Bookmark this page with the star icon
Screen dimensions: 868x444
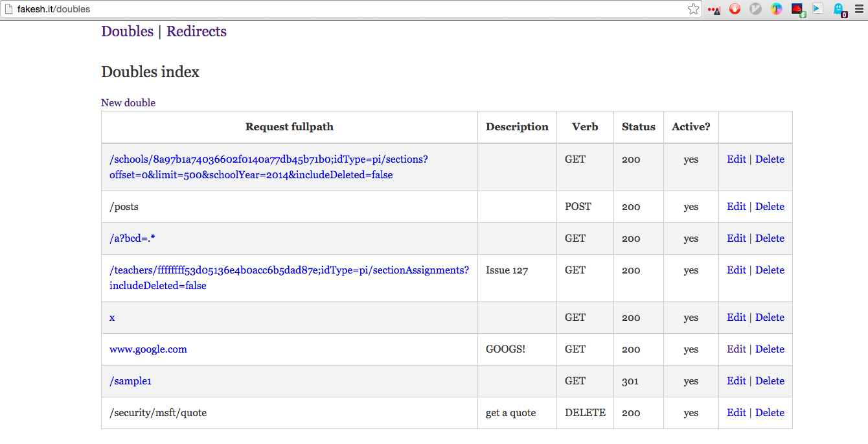(x=693, y=9)
